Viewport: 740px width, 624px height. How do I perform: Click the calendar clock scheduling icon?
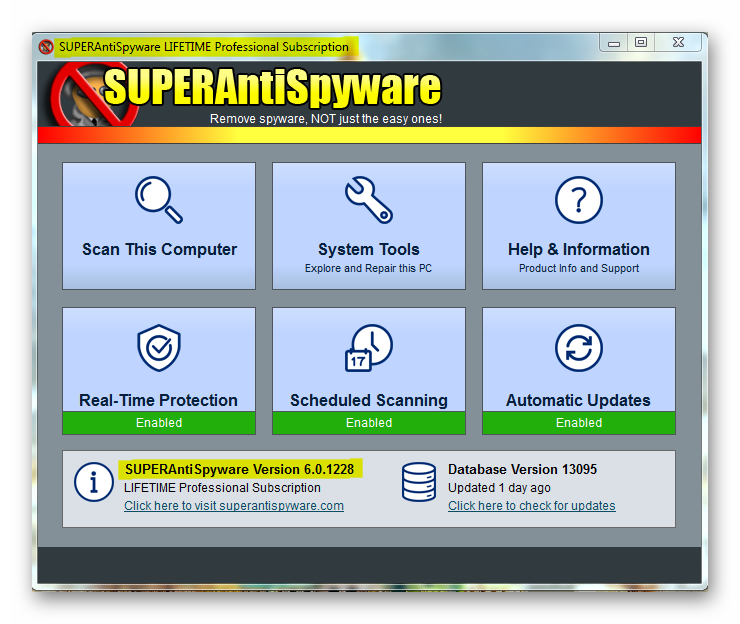coord(369,348)
